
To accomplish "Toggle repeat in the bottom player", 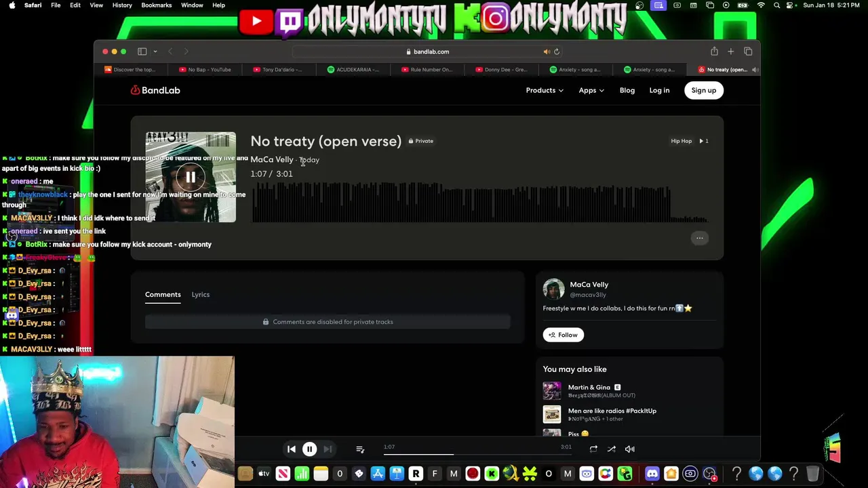I will pyautogui.click(x=593, y=449).
